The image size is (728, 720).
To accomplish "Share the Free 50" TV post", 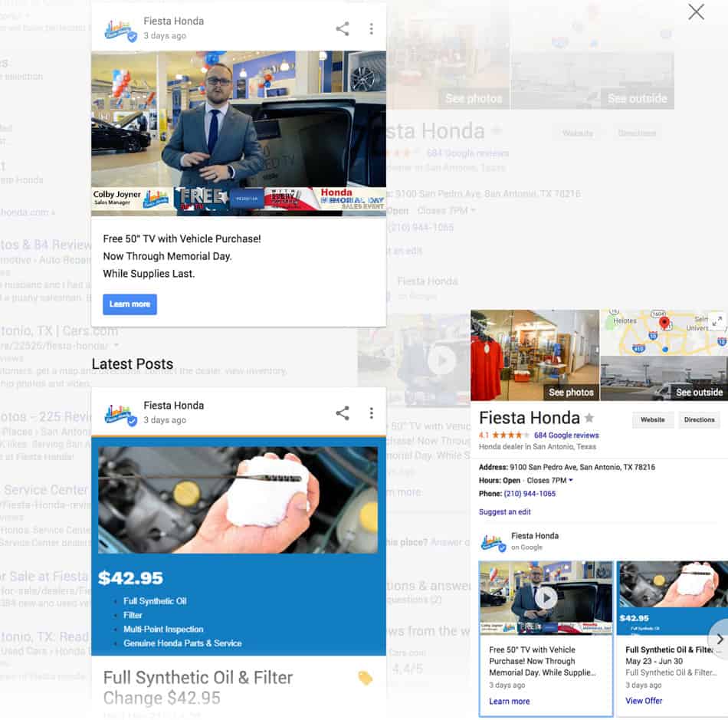I will click(x=343, y=29).
